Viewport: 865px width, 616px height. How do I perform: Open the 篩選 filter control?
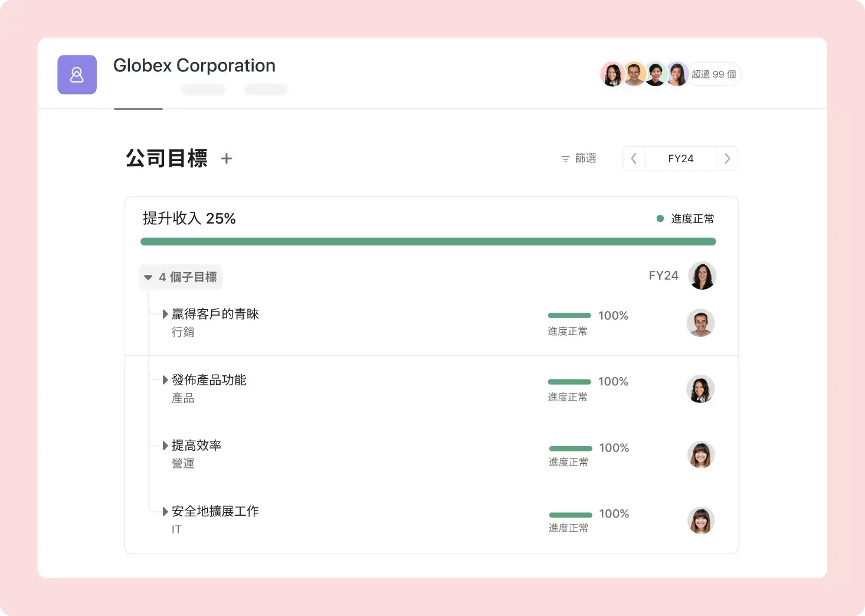[579, 158]
